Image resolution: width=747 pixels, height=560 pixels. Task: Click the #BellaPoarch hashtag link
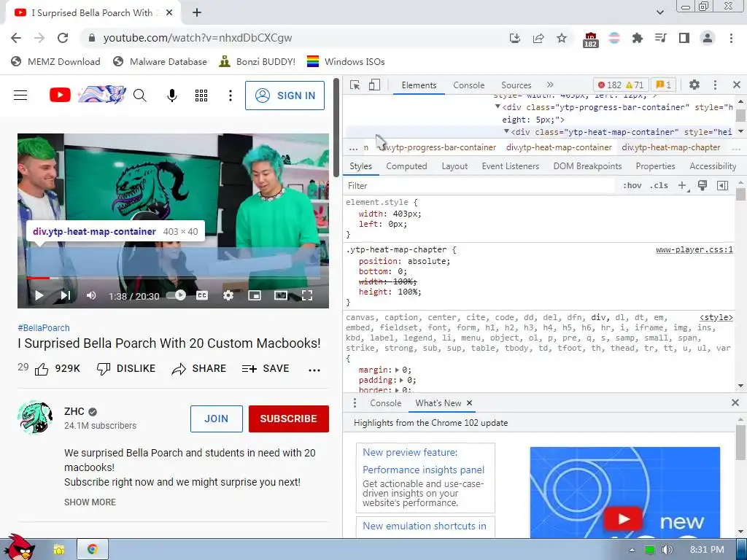(43, 327)
